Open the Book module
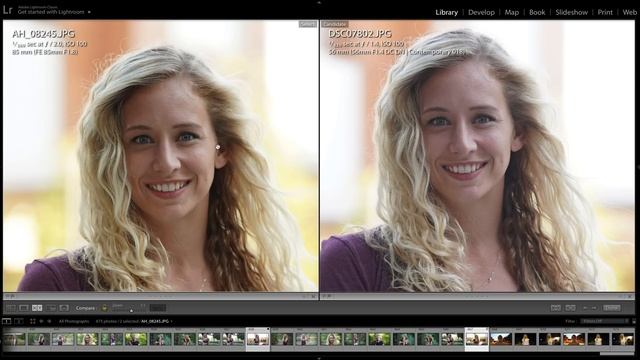Viewport: 640px width, 360px height. tap(537, 12)
